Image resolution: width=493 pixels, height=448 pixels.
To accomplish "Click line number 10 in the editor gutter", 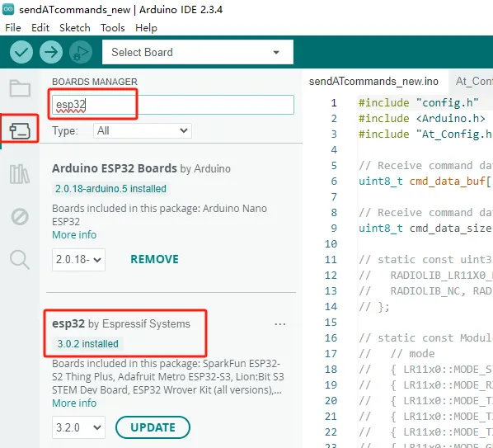I will (x=331, y=244).
